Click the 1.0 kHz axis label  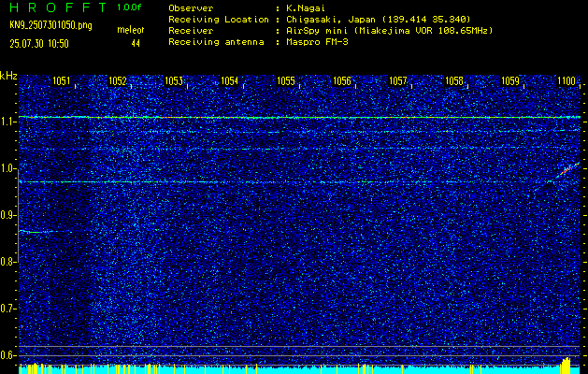pyautogui.click(x=7, y=169)
